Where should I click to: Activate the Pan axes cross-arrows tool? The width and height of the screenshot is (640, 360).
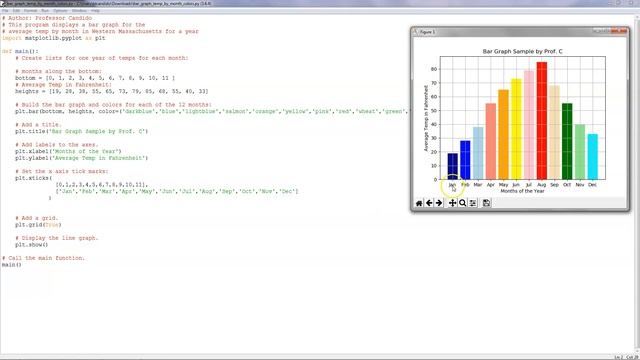(x=452, y=203)
